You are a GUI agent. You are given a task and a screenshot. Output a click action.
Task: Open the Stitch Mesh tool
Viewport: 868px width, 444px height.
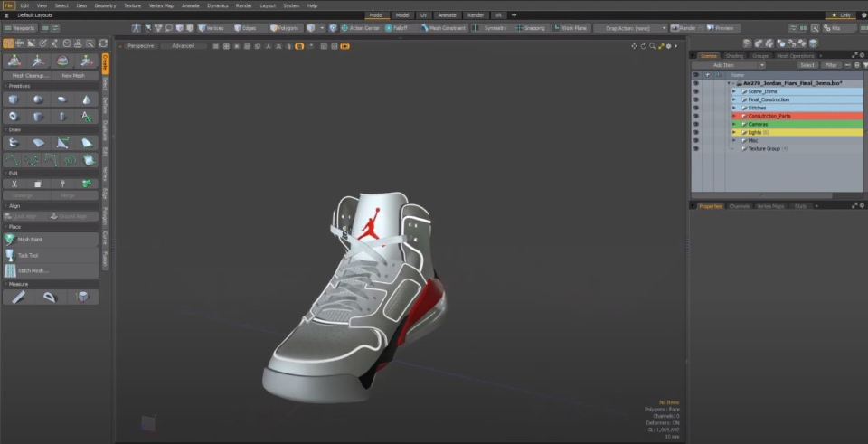51,270
